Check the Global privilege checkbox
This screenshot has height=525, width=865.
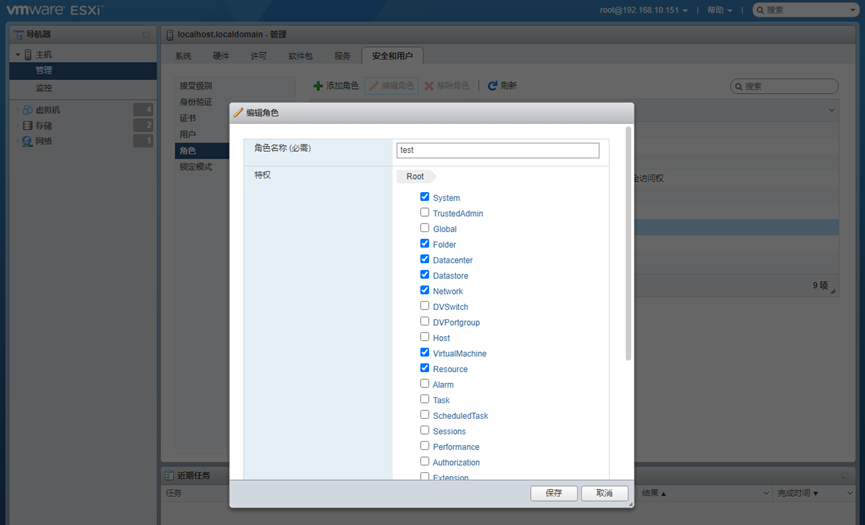click(x=424, y=228)
